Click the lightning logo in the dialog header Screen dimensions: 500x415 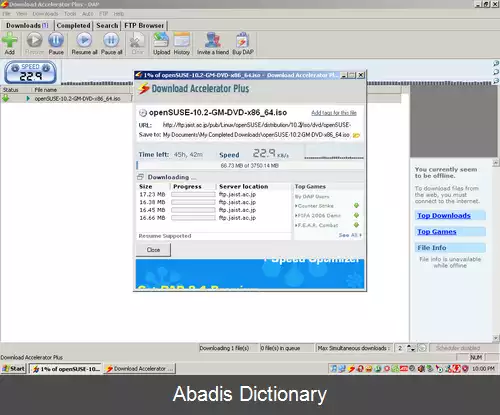pos(144,89)
